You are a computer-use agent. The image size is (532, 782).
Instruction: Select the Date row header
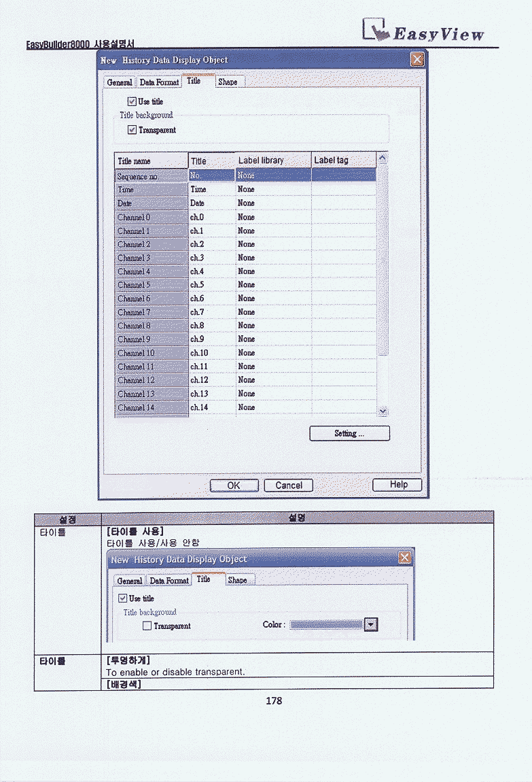click(151, 203)
